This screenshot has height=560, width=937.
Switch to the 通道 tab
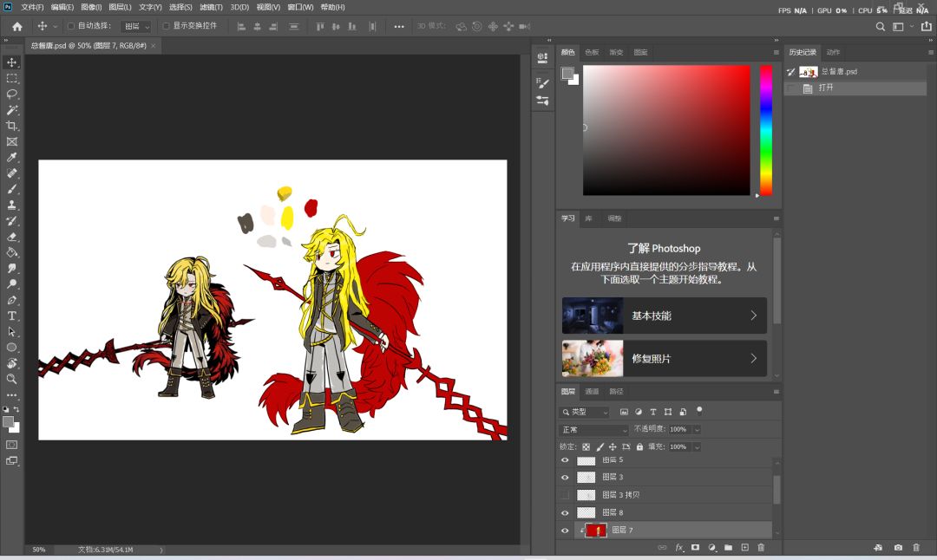(592, 392)
